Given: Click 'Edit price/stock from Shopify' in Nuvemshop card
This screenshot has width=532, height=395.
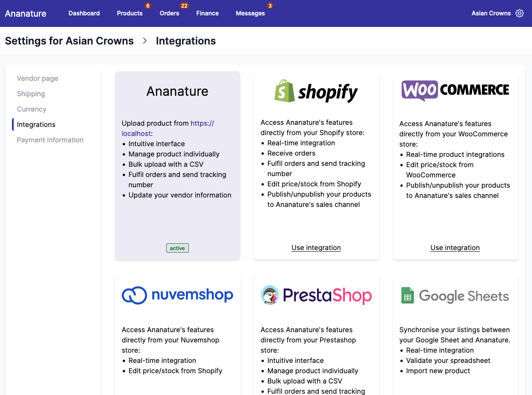Looking at the screenshot, I should [x=175, y=371].
